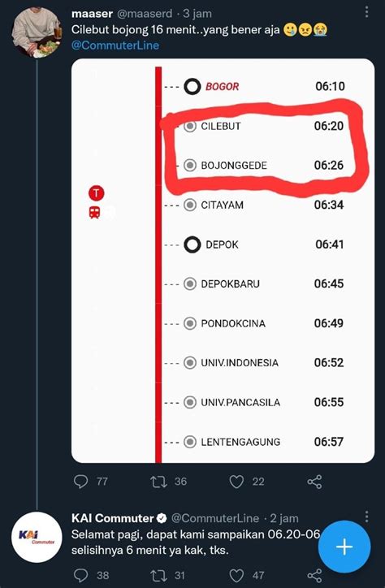The height and width of the screenshot is (588, 385).
Task: Open KAI Commuter's reply tweet text
Action: pyautogui.click(x=197, y=543)
